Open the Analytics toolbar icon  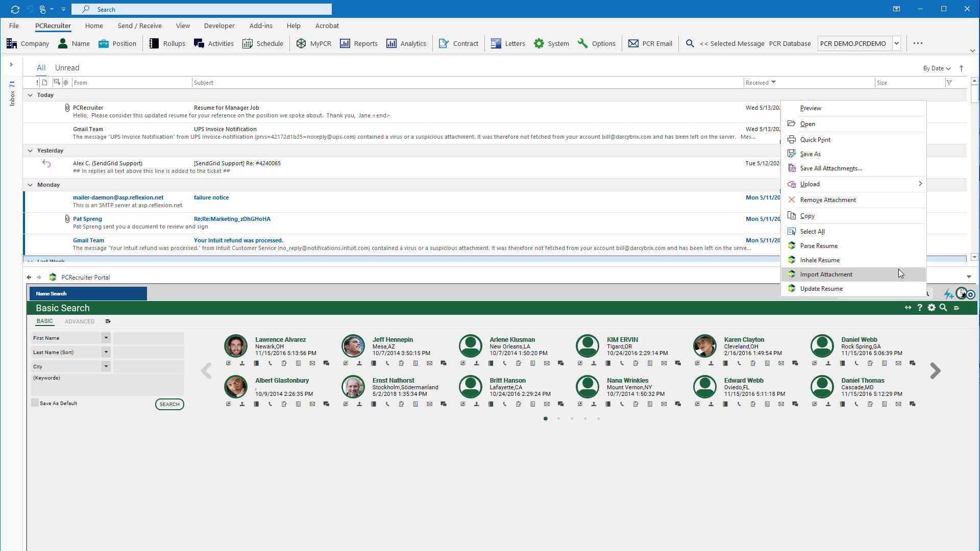[406, 43]
